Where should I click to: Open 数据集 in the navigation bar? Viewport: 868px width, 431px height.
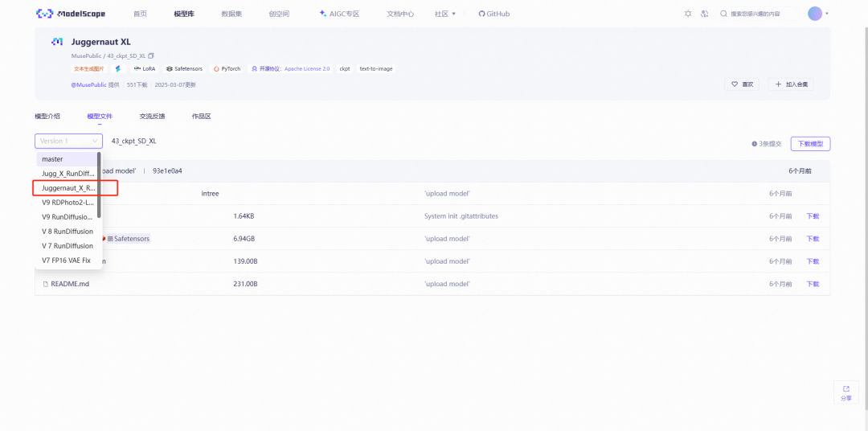(x=231, y=14)
